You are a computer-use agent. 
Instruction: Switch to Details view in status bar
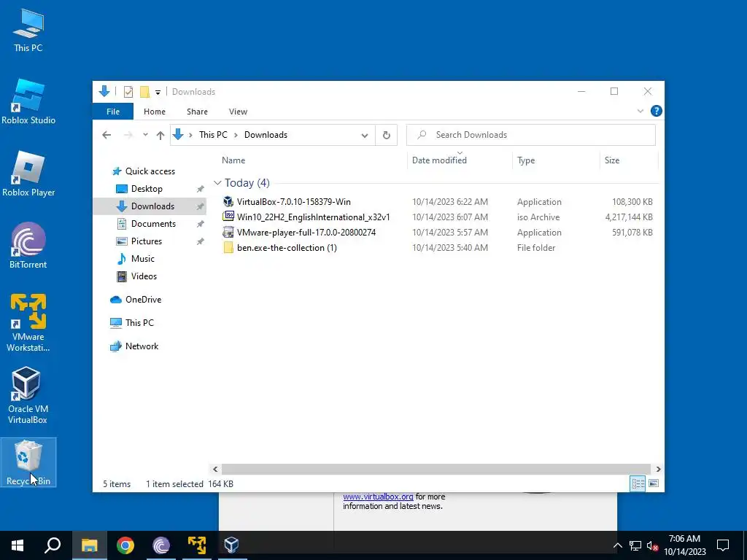[x=638, y=484]
